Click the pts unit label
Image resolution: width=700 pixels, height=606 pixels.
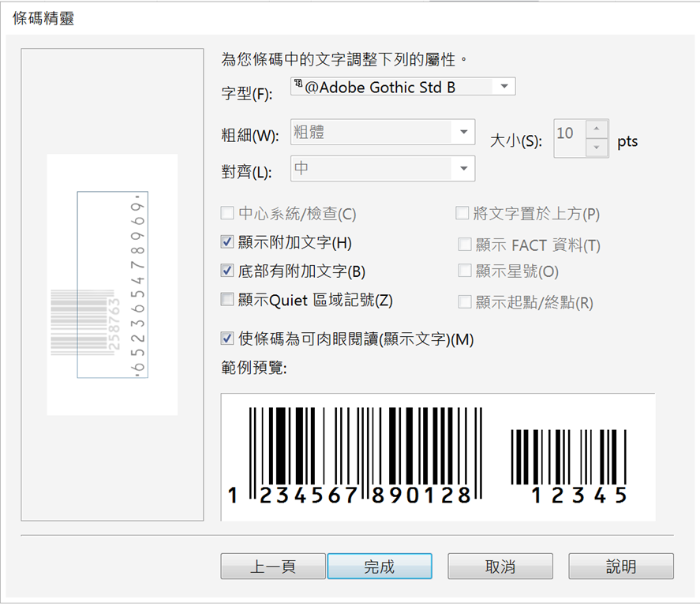627,142
